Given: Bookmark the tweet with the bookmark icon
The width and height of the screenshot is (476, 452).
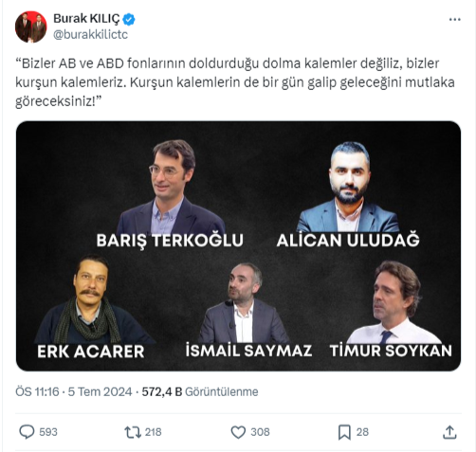Looking at the screenshot, I should click(x=344, y=432).
